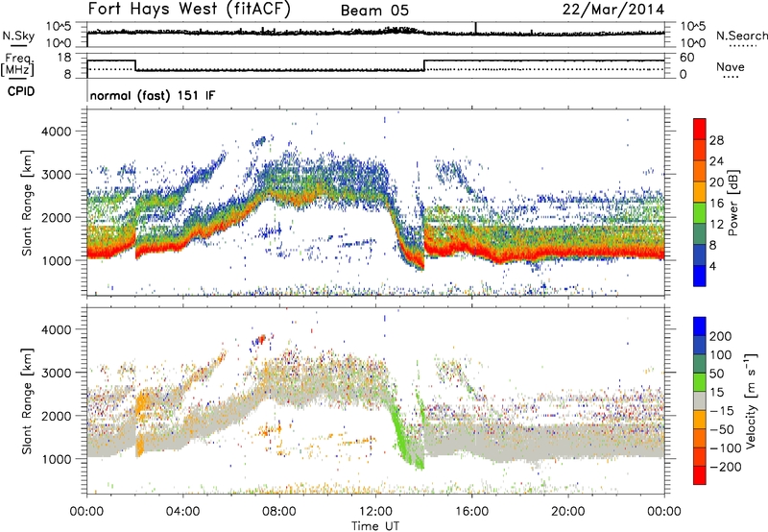Viewport: 768px width, 532px height.
Task: Click the 'normal (fast) 151 IF' text
Action: [x=153, y=96]
